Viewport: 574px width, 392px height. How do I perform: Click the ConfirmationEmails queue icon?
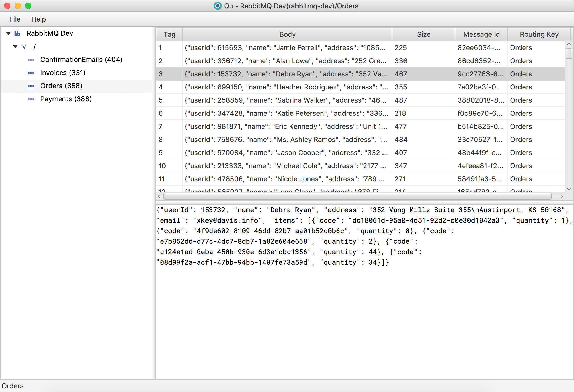click(31, 60)
